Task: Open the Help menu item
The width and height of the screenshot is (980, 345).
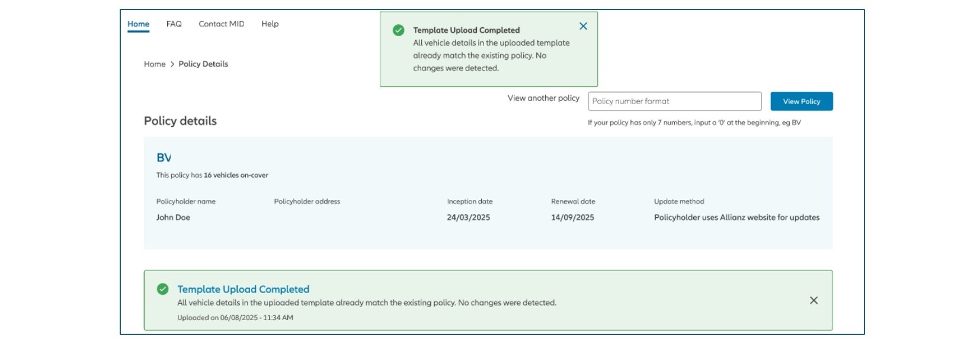Action: pos(270,24)
